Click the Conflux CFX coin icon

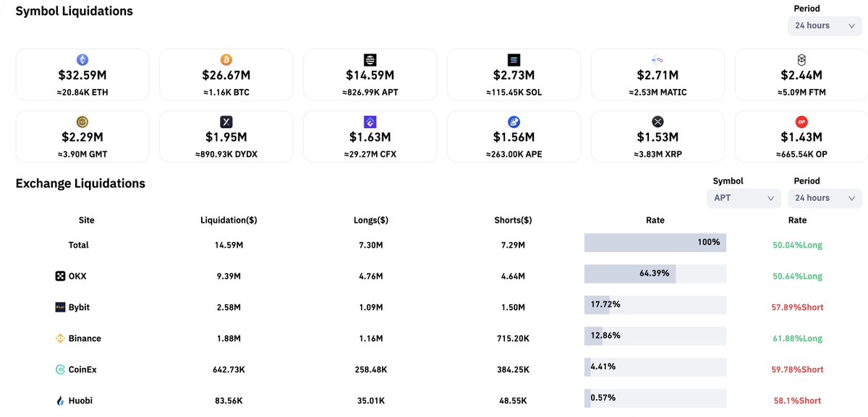370,121
